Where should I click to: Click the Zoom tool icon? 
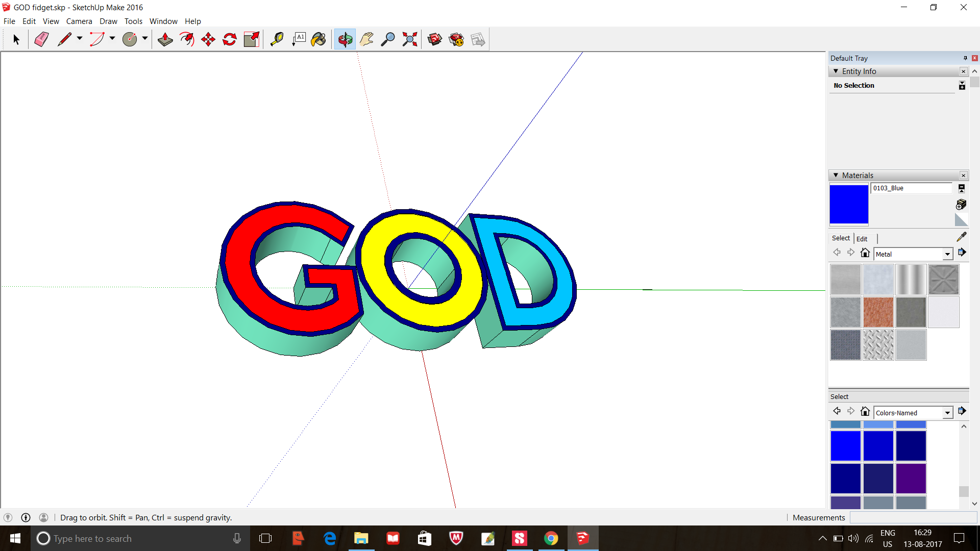pyautogui.click(x=388, y=39)
